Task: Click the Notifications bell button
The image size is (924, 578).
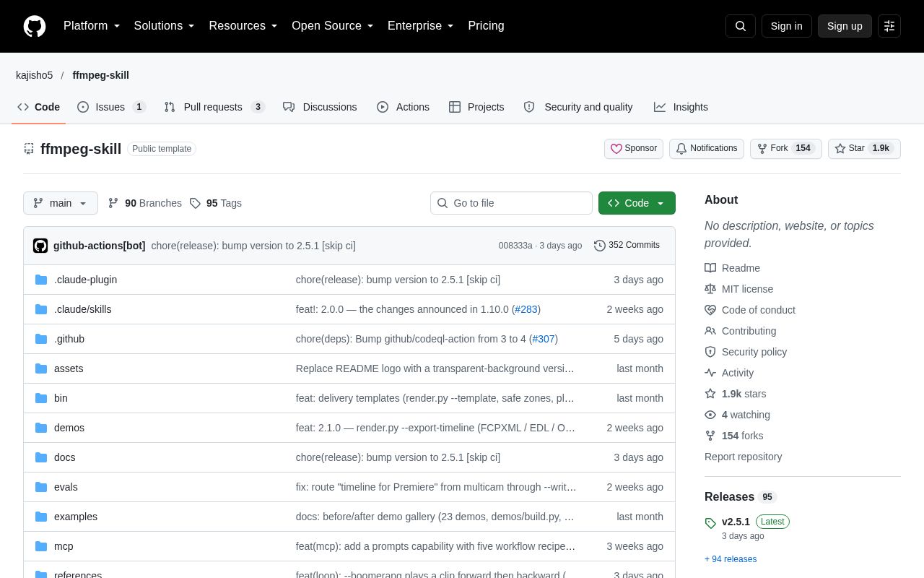Action: click(707, 148)
